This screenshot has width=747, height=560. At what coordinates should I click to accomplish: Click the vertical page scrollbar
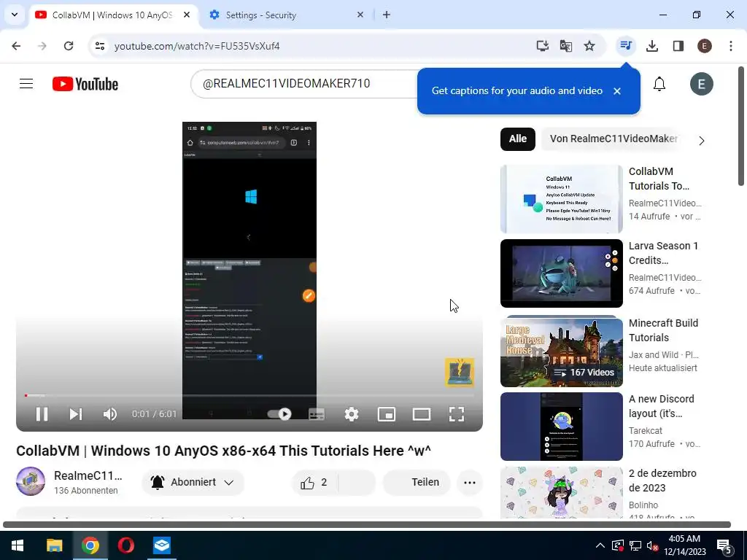coord(742,125)
